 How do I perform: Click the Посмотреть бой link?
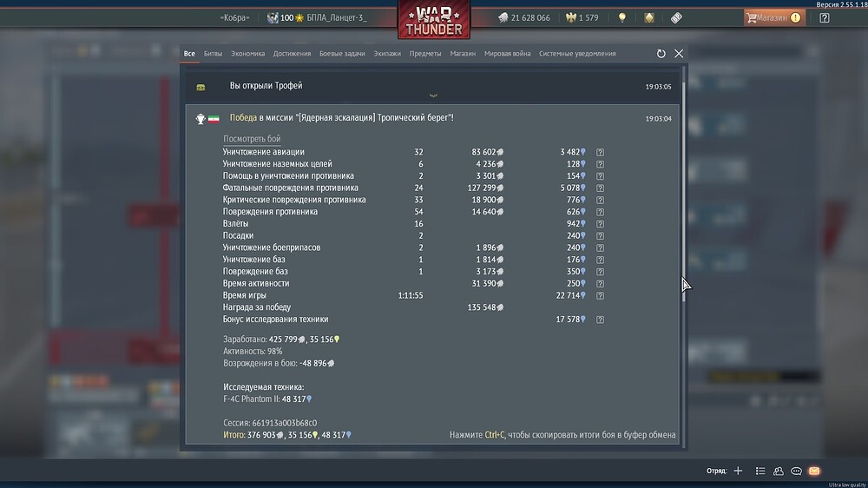252,139
